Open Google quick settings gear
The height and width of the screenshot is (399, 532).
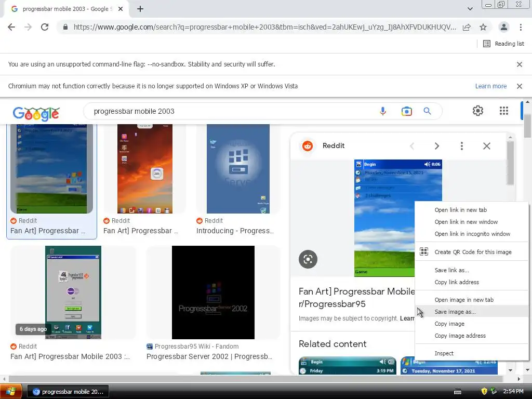(x=478, y=111)
